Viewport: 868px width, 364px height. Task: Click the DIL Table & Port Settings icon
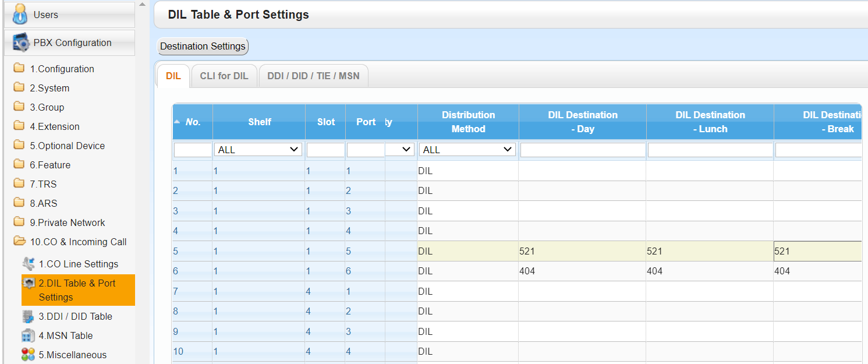coord(28,284)
